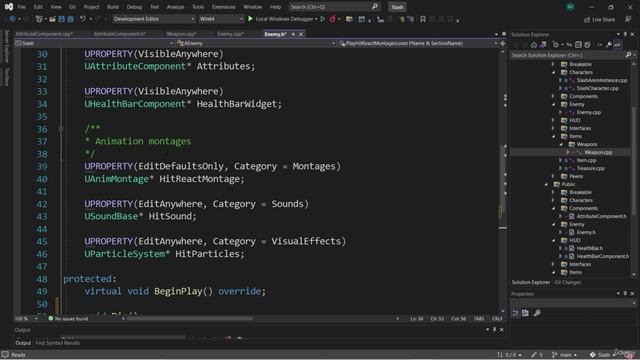Click Categorized icon in Properties panel
640x360 pixels.
516,313
